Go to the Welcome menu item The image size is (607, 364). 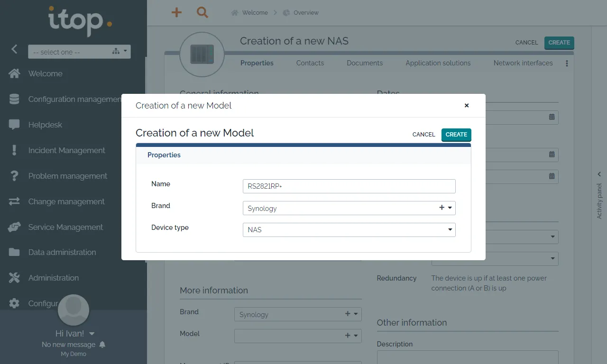coord(45,73)
